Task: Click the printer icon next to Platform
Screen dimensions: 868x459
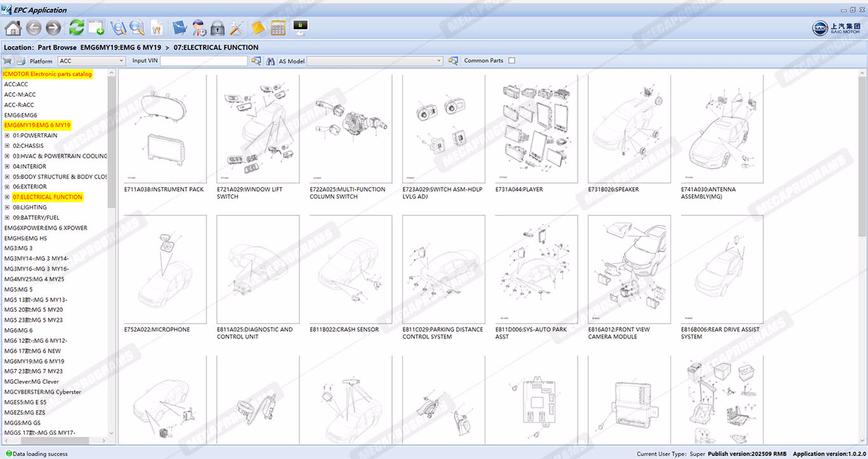Action: tap(20, 61)
